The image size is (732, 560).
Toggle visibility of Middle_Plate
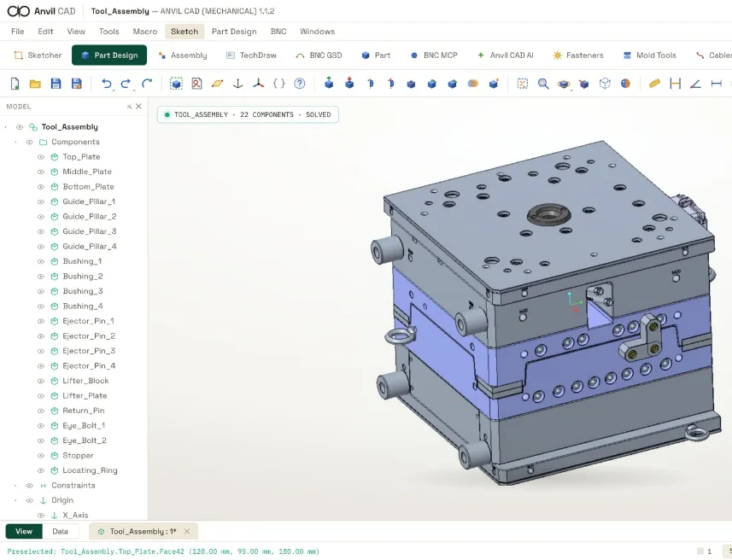[41, 172]
